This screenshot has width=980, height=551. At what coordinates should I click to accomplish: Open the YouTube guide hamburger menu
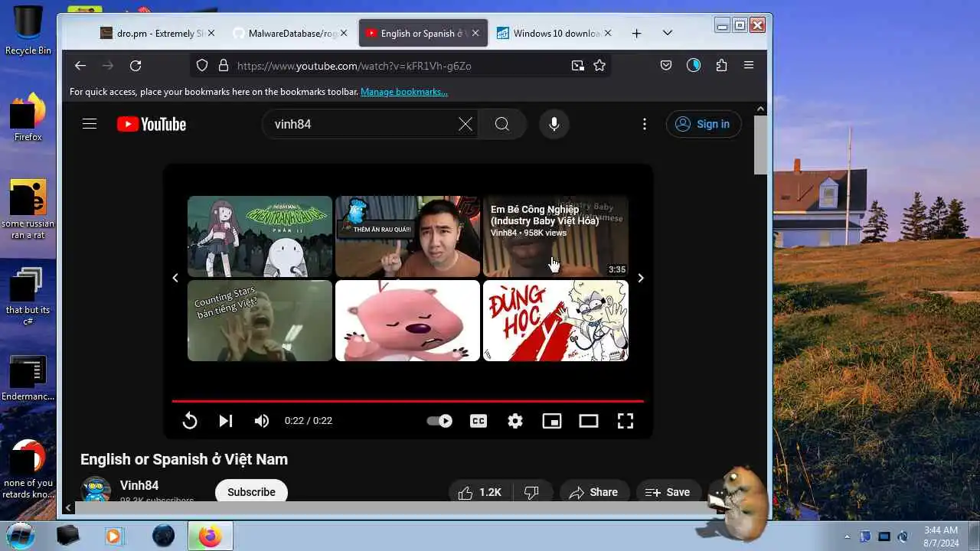pos(90,124)
